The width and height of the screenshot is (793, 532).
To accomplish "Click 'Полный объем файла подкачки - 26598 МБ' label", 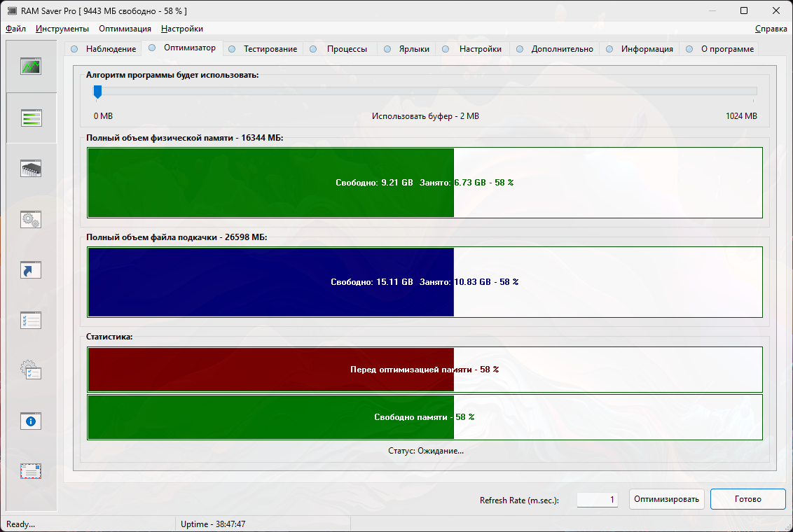I will (x=177, y=237).
